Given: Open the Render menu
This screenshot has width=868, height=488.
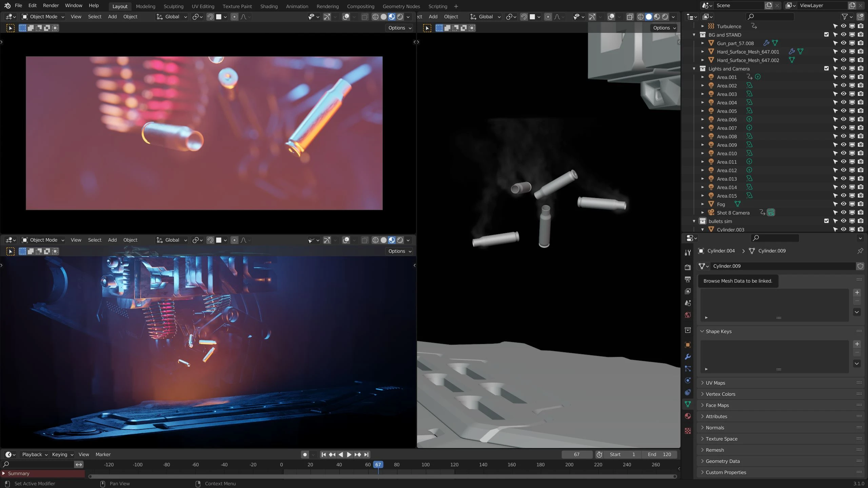Looking at the screenshot, I should (51, 5).
